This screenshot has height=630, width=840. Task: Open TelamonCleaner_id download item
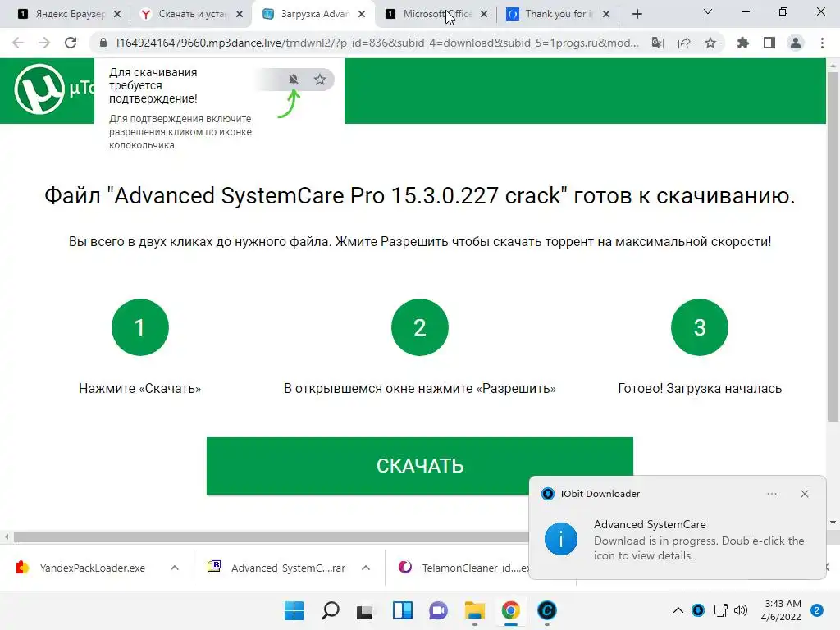(x=464, y=568)
